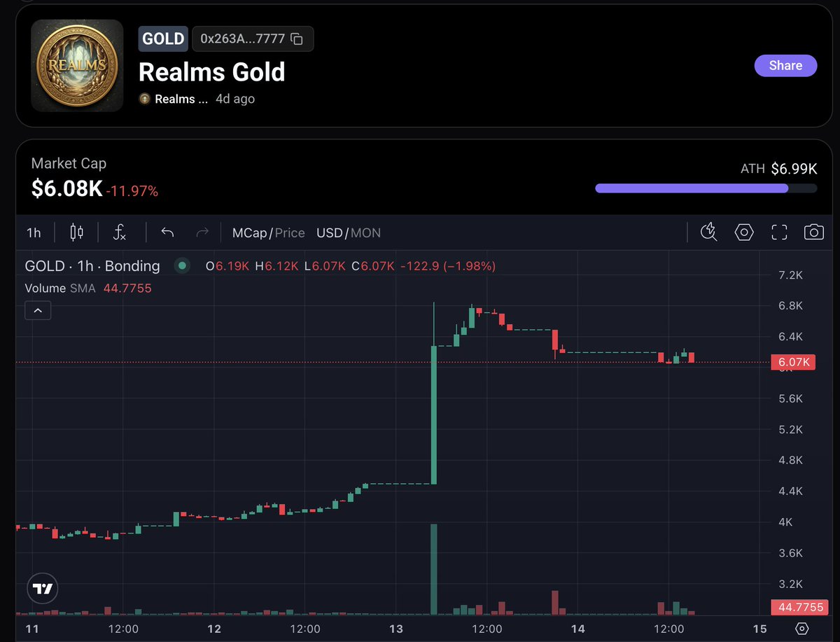Image resolution: width=840 pixels, height=642 pixels.
Task: Click the -122.9 (−1.98%) change value
Action: tap(448, 266)
